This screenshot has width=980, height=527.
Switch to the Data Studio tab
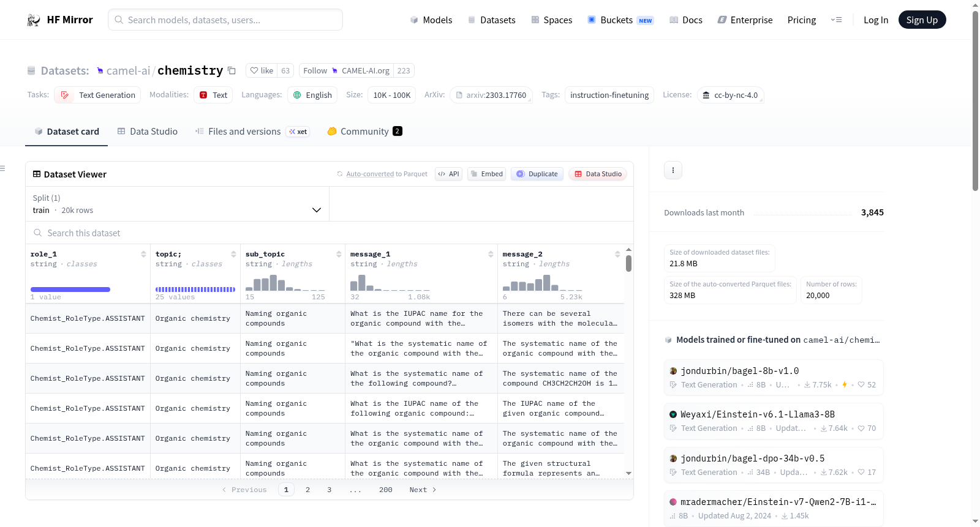pyautogui.click(x=147, y=132)
